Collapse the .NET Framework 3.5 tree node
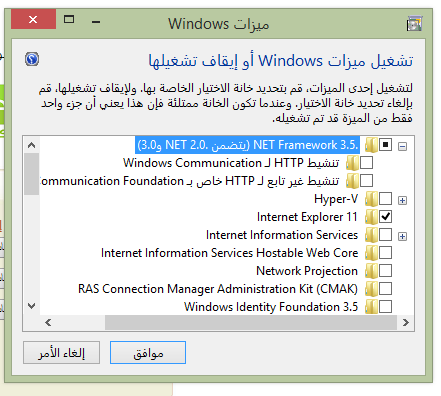The image size is (441, 396). click(402, 146)
